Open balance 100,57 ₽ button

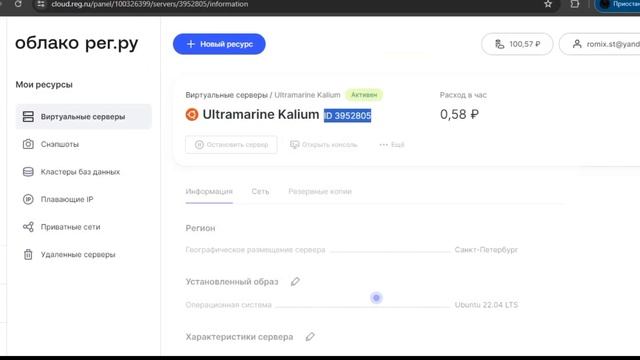click(517, 44)
